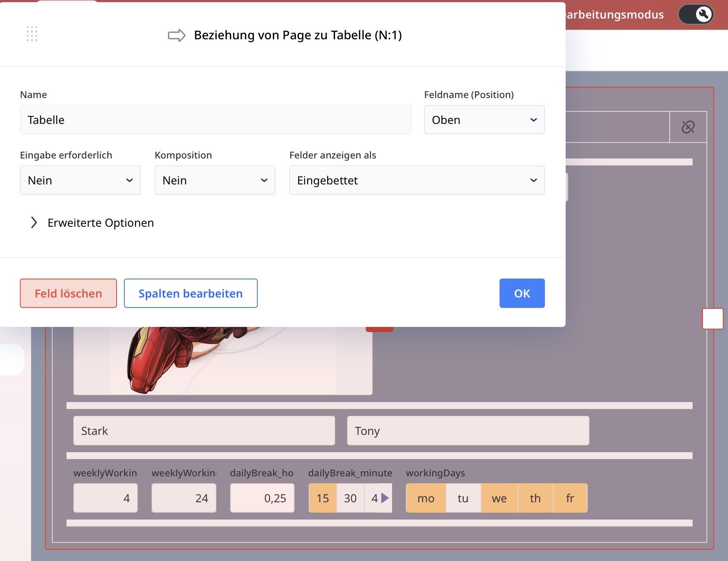The height and width of the screenshot is (561, 728).
Task: Toggle the 'tu' working day
Action: coord(463,498)
